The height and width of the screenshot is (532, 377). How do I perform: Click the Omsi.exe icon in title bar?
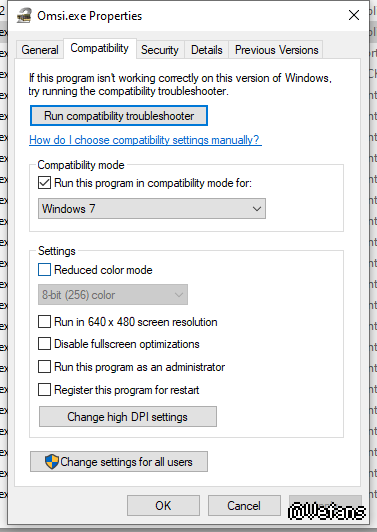24,16
